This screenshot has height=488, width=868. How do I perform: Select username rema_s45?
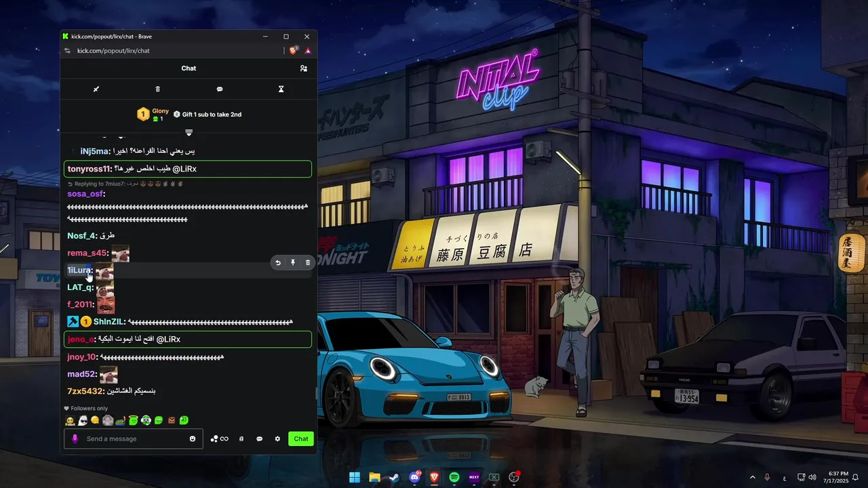87,253
